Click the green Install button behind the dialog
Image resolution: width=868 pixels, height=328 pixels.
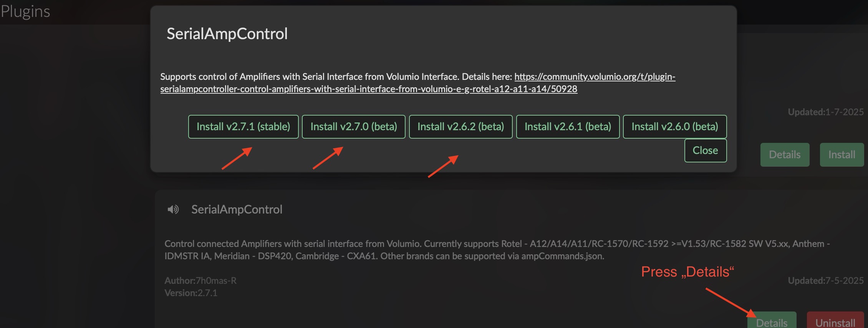[842, 155]
